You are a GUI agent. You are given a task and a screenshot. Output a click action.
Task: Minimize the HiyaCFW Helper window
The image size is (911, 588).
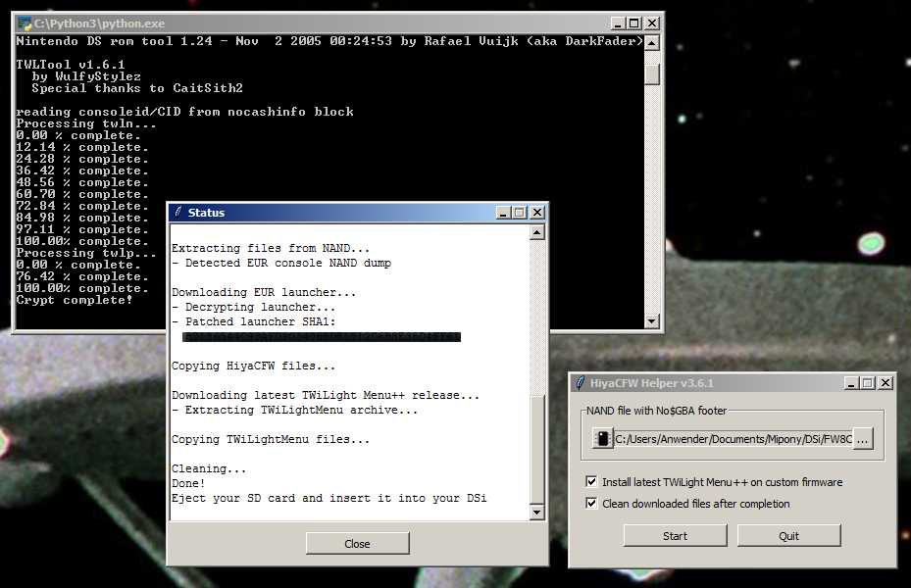(851, 383)
